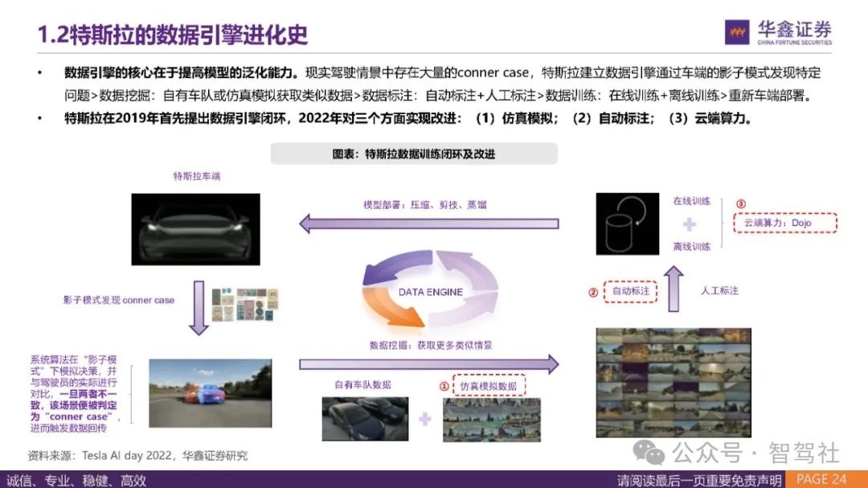Click the plus sign between 在线训练 and 离线训练

690,225
